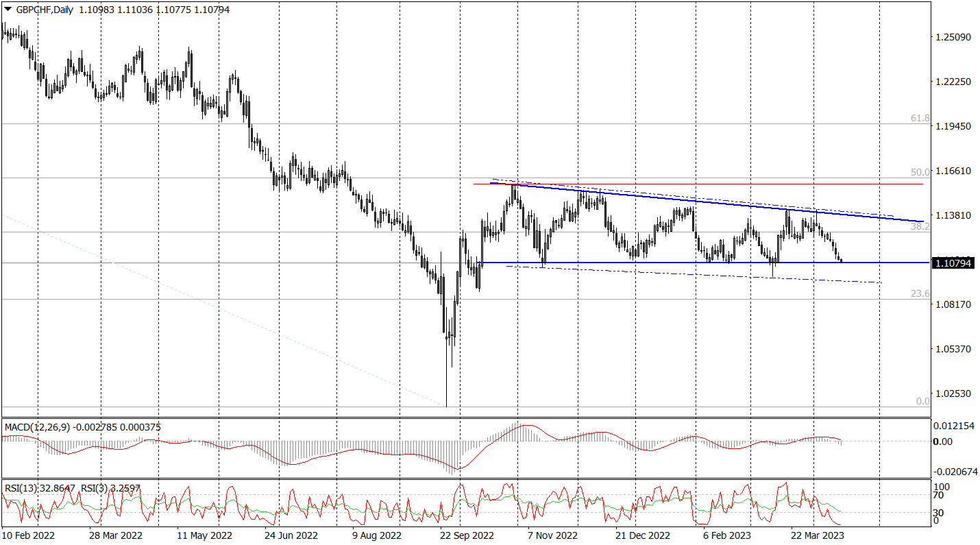Click the 1.05370 price axis label
Image resolution: width=980 pixels, height=545 pixels.
coord(953,349)
